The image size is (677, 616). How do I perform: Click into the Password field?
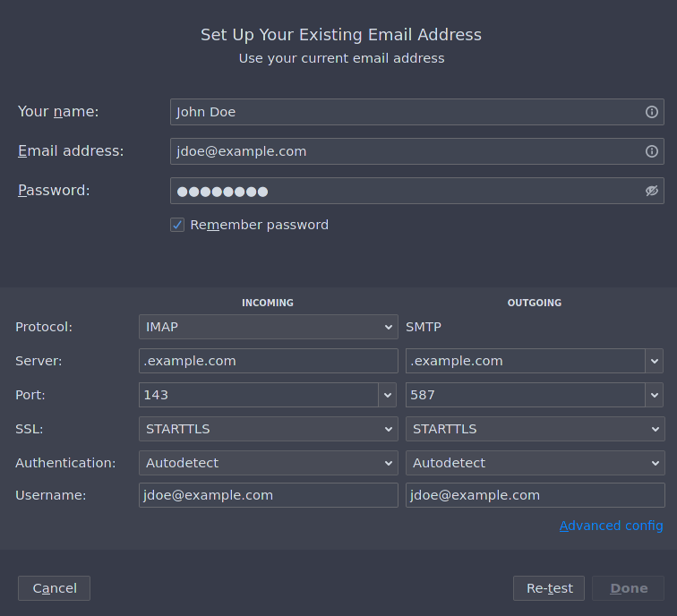[406, 191]
